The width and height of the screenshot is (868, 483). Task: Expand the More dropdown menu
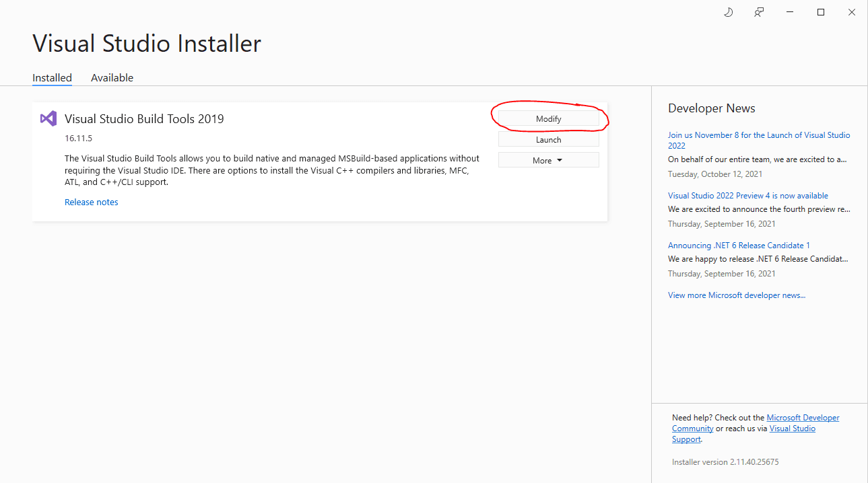pyautogui.click(x=548, y=160)
